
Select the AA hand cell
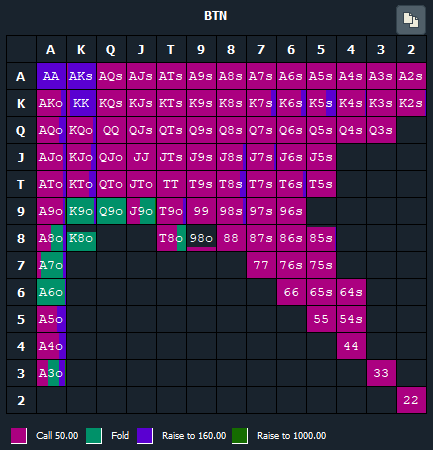51,76
